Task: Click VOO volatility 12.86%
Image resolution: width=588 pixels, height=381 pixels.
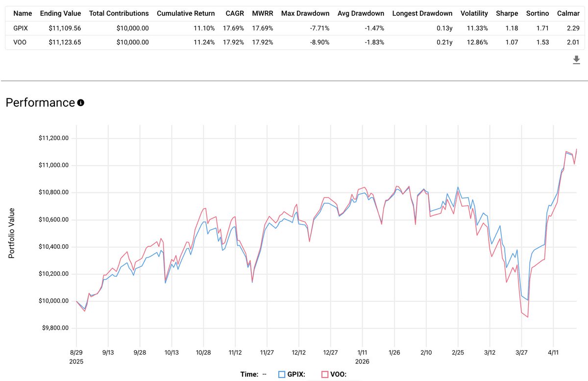Action: tap(477, 42)
